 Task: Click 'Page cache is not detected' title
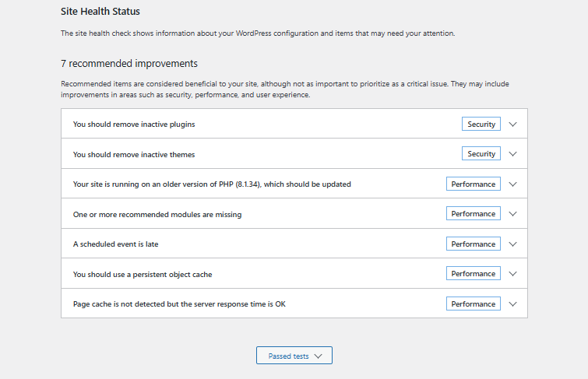tap(179, 304)
